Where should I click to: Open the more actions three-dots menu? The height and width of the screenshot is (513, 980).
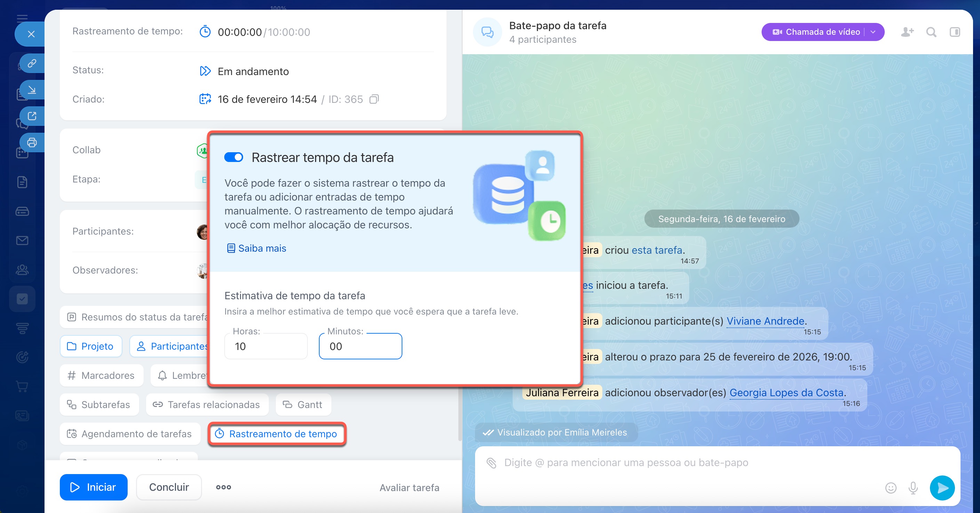[x=223, y=487]
